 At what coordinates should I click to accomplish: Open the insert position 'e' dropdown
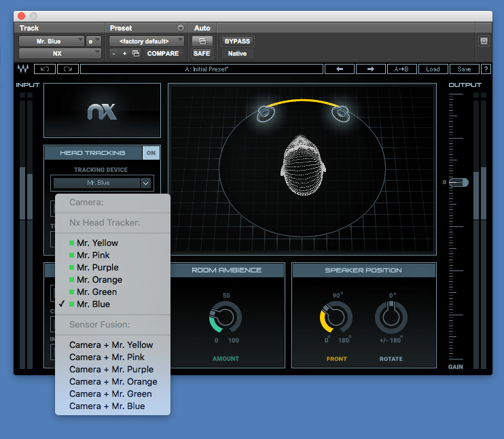click(x=94, y=41)
